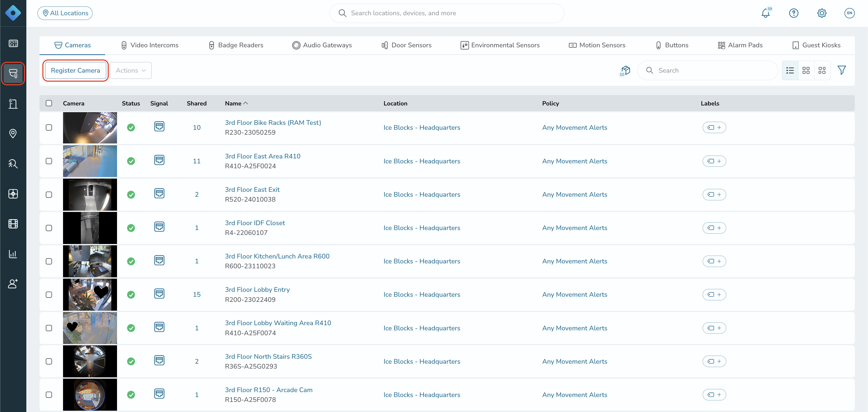Open the case vault sidebar icon
This screenshot has width=868, height=412.
coord(13,194)
